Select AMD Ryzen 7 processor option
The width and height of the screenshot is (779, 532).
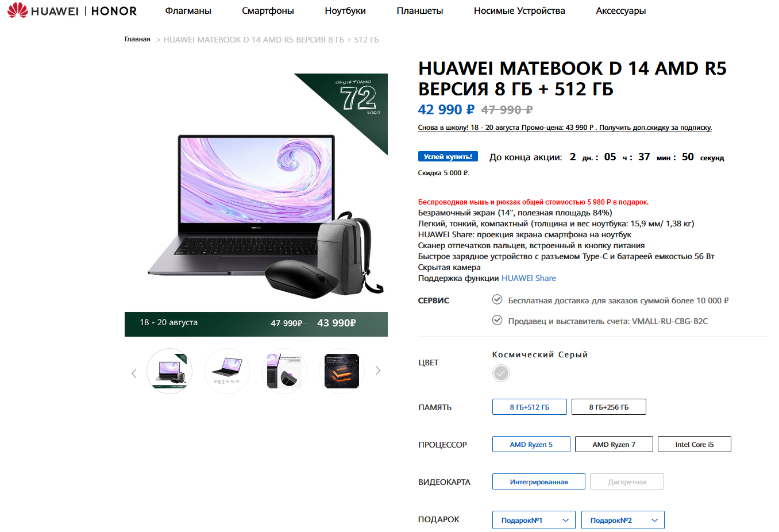[x=614, y=444]
